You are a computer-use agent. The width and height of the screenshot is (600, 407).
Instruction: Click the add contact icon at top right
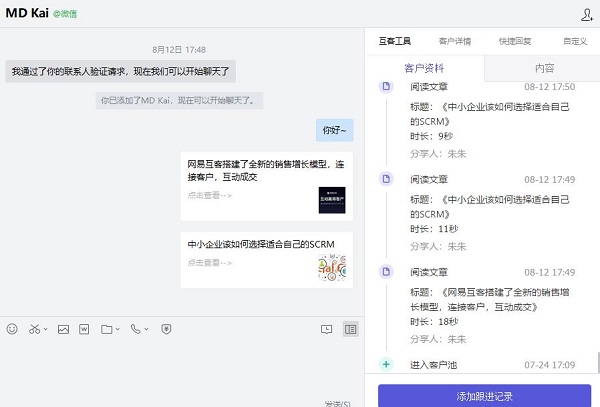(x=586, y=14)
